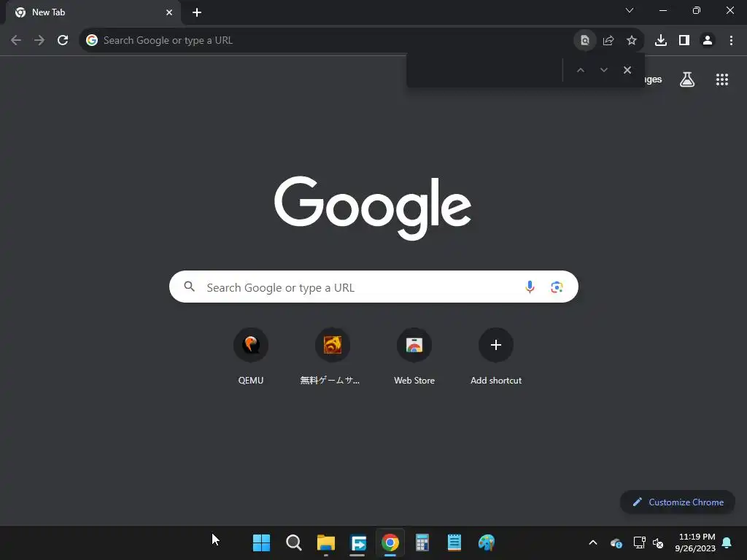Click the Google search box
Screen dimensions: 747x560
(x=373, y=287)
